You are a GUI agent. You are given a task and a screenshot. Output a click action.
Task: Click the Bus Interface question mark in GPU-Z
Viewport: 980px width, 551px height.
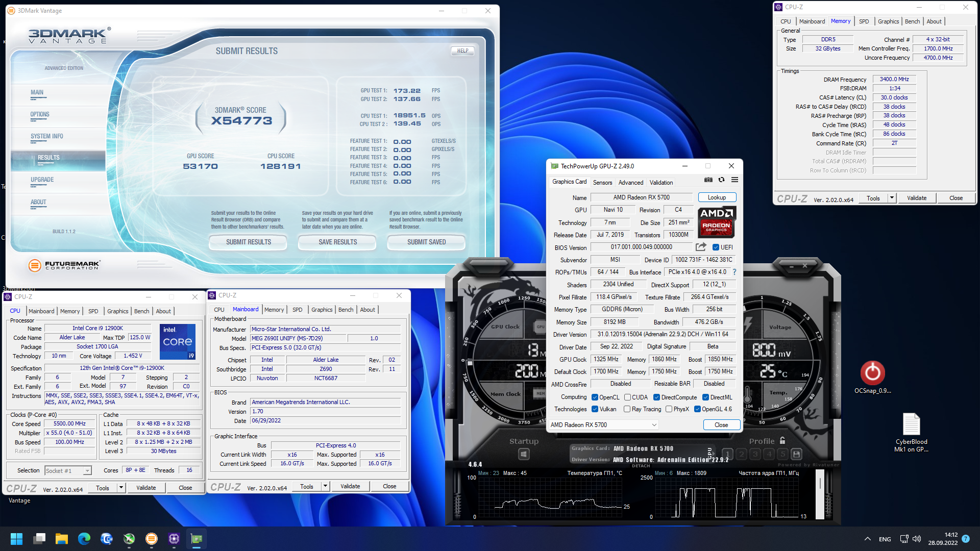pyautogui.click(x=734, y=272)
